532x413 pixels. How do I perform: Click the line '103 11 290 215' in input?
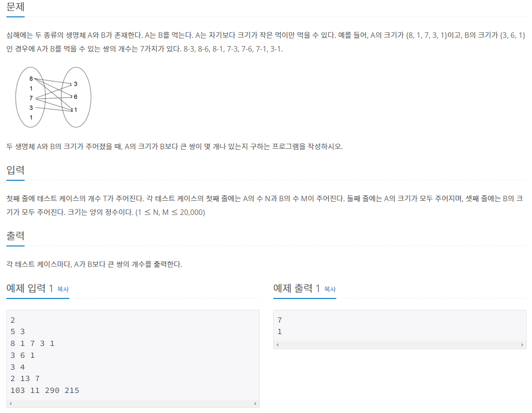45,391
